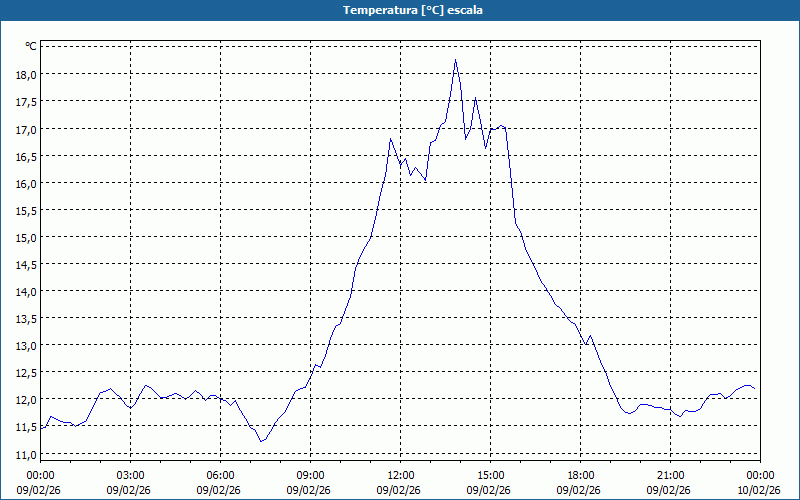The image size is (800, 500).
Task: Select the 18,0 y-axis label
Action: 25,75
